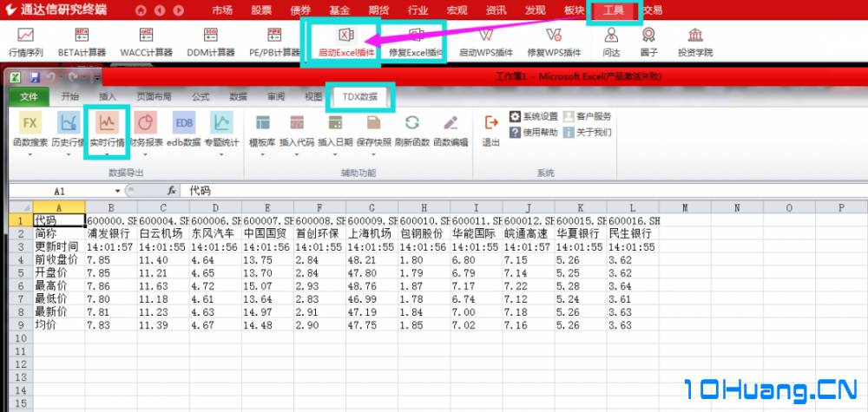Screen dimensions: 868x412
Task: Click 修复Excel插件 to repair the Excel plugin
Action: (415, 43)
